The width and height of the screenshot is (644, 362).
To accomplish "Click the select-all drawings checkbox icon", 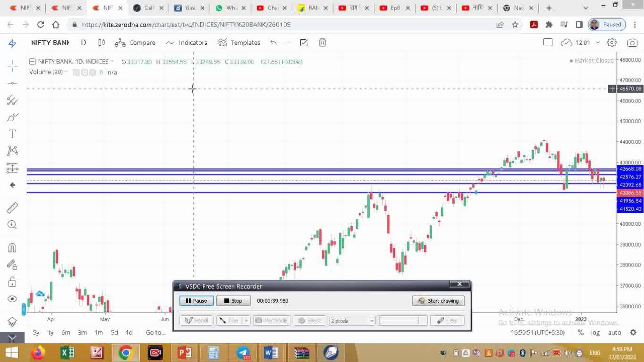I will click(304, 43).
